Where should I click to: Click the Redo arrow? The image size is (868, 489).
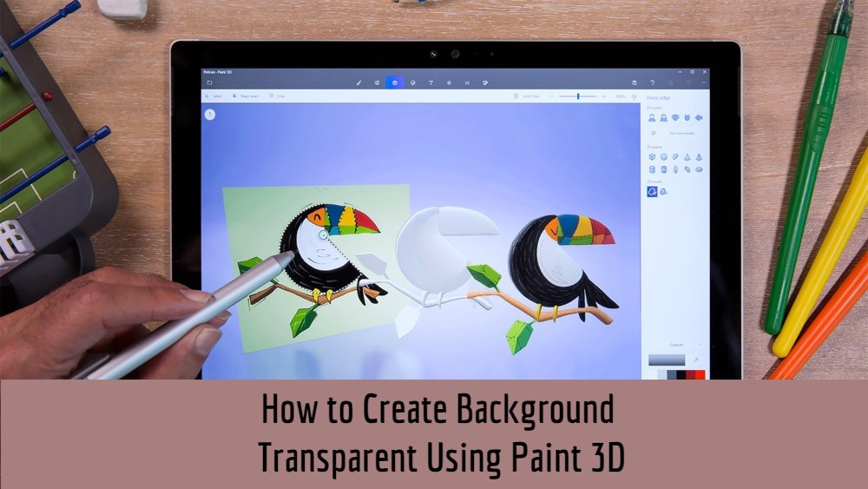689,83
